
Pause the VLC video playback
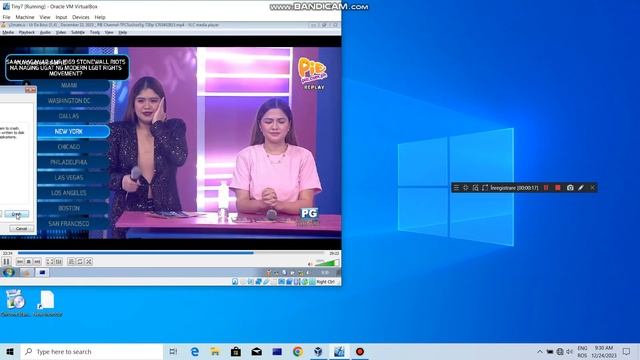6,261
